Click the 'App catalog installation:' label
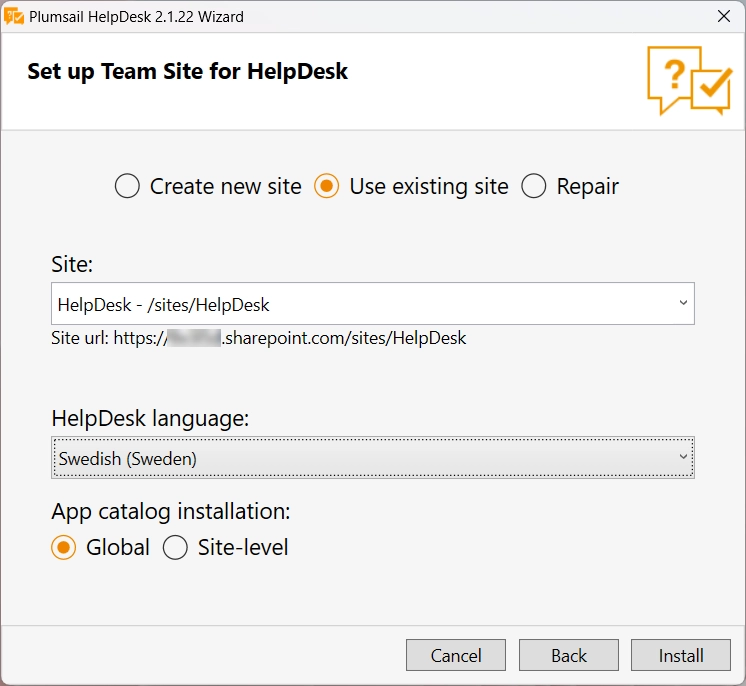The height and width of the screenshot is (686, 746). 171,512
